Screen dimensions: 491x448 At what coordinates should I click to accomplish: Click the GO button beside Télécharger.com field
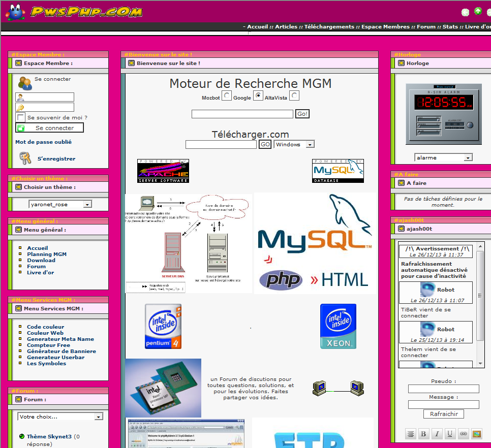click(x=265, y=144)
